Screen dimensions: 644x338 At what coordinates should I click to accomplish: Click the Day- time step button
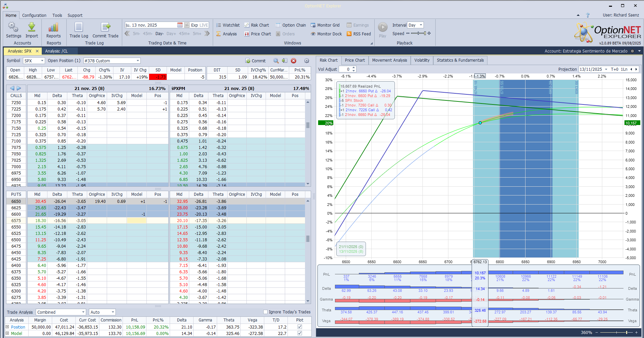pyautogui.click(x=160, y=34)
